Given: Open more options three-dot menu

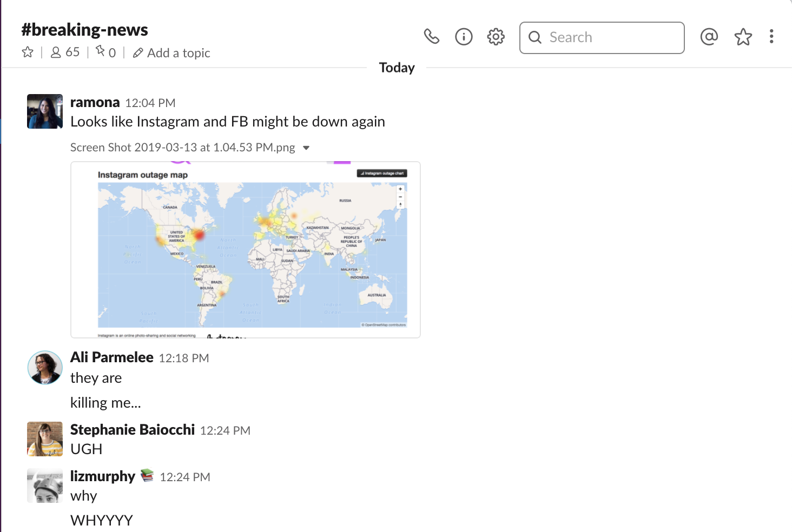Looking at the screenshot, I should [771, 37].
